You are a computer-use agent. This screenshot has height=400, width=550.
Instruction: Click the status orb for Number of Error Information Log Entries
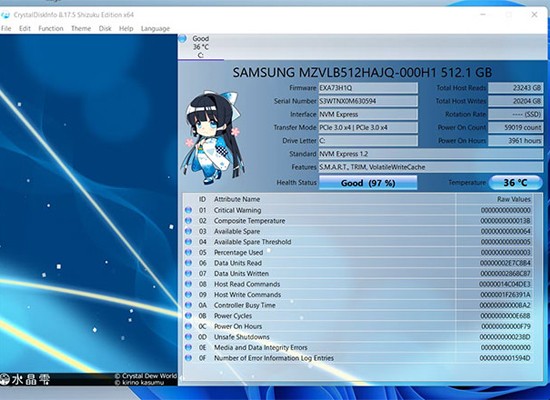point(189,358)
